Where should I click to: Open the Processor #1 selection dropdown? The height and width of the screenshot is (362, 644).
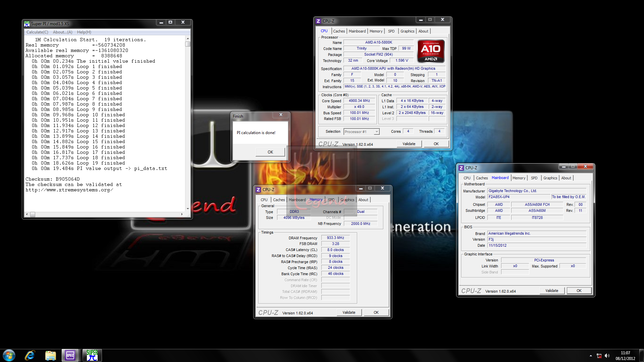tap(362, 132)
